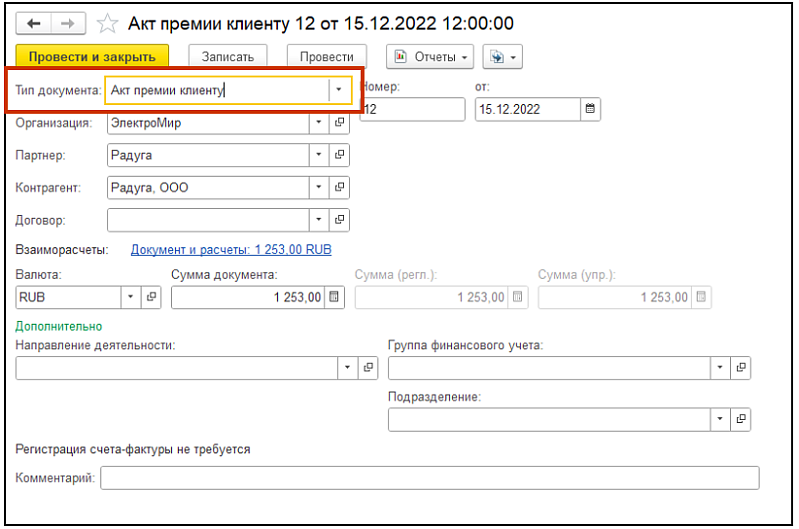799x529 pixels.
Task: Click the Сумма (упр.) field
Action: pyautogui.click(x=615, y=297)
